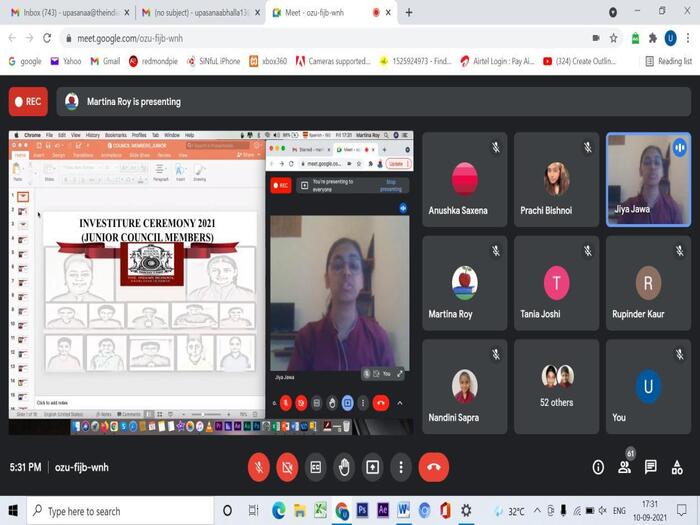Switch the ENG input language indicator
This screenshot has height=525, width=700.
pos(619,510)
